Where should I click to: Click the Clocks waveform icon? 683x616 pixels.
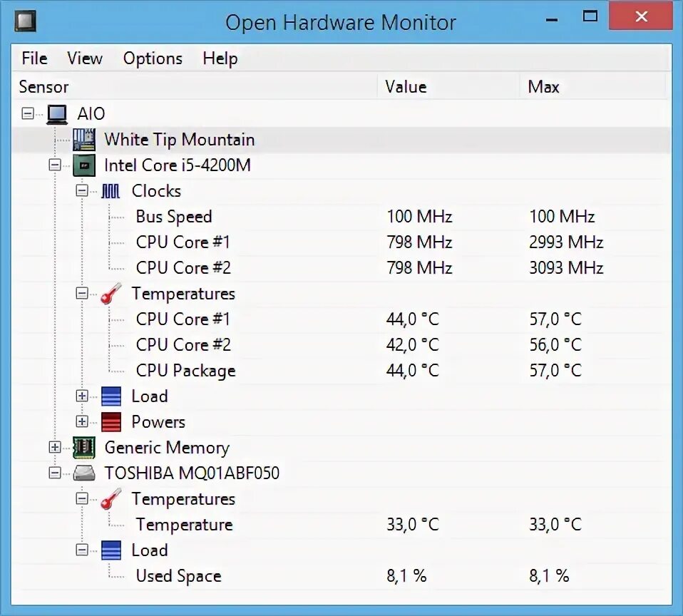click(111, 191)
